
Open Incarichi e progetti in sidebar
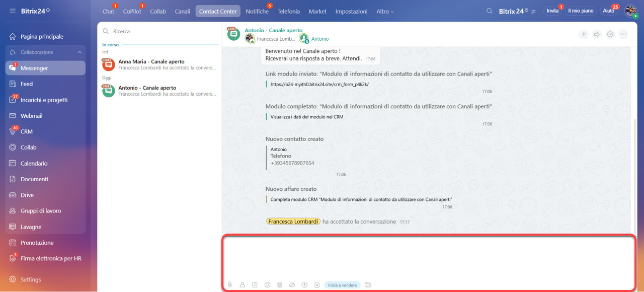45,100
